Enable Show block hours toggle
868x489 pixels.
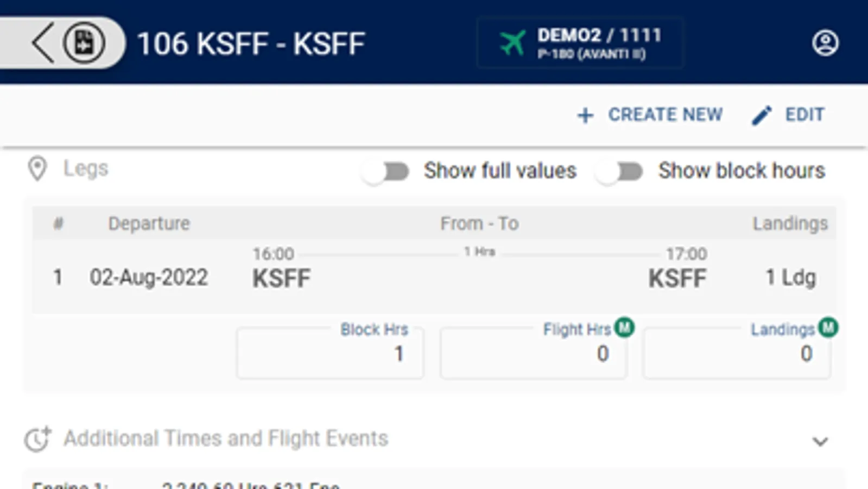point(619,172)
